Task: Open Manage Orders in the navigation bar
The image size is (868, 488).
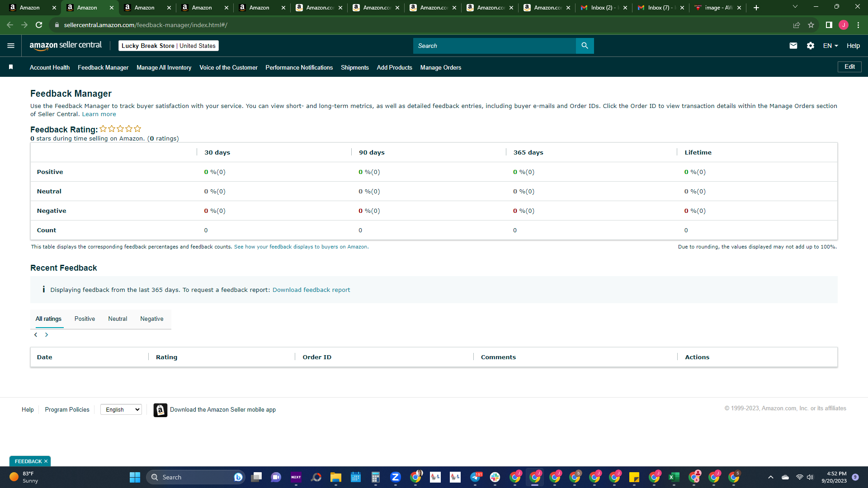Action: pyautogui.click(x=440, y=67)
